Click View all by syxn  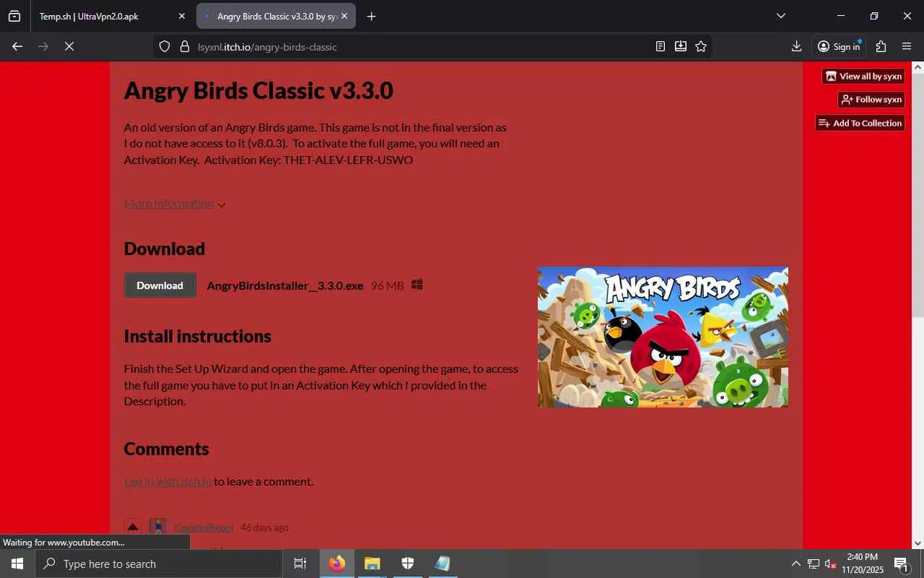(x=863, y=76)
